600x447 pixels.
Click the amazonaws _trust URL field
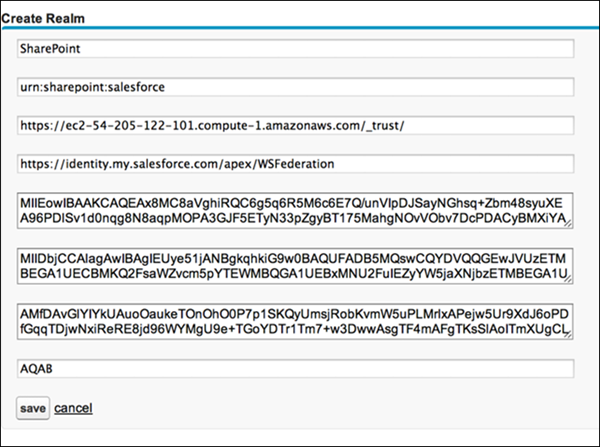pyautogui.click(x=295, y=126)
